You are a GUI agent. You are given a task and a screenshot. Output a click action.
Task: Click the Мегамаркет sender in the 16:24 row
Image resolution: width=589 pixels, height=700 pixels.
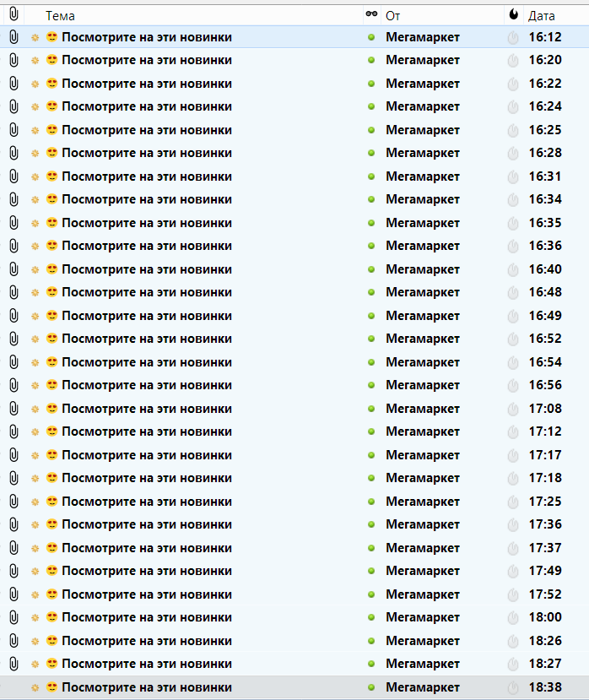pyautogui.click(x=423, y=106)
